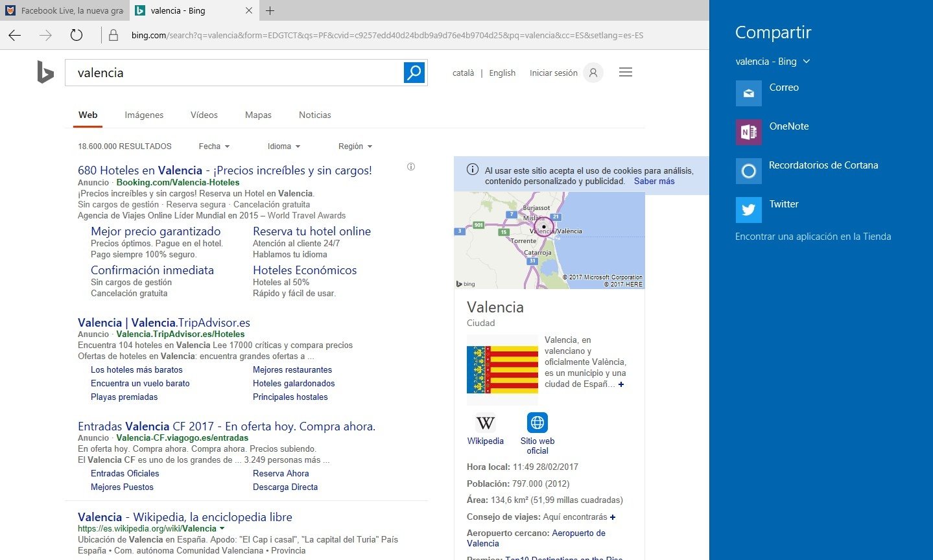Click Playas premiadas link

[x=124, y=397]
